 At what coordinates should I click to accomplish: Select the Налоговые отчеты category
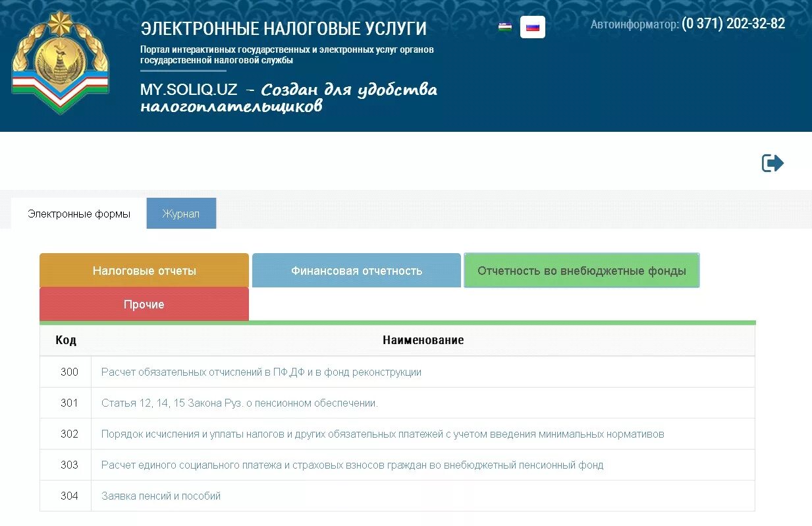click(x=144, y=270)
